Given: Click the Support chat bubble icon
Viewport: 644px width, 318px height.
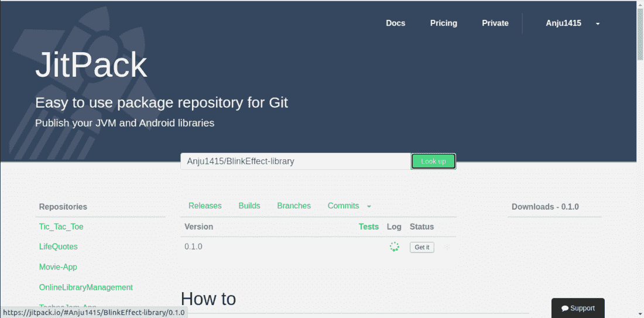Looking at the screenshot, I should coord(565,309).
